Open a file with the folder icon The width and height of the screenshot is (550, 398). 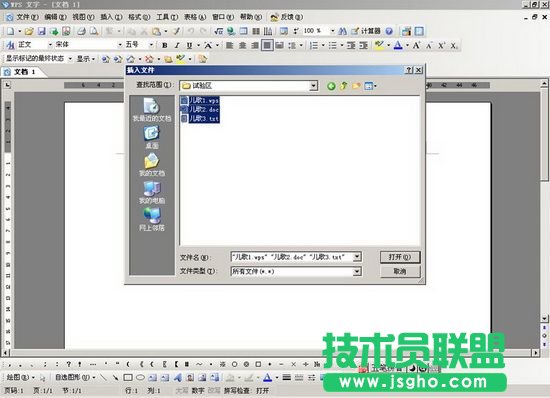pyautogui.click(x=29, y=31)
